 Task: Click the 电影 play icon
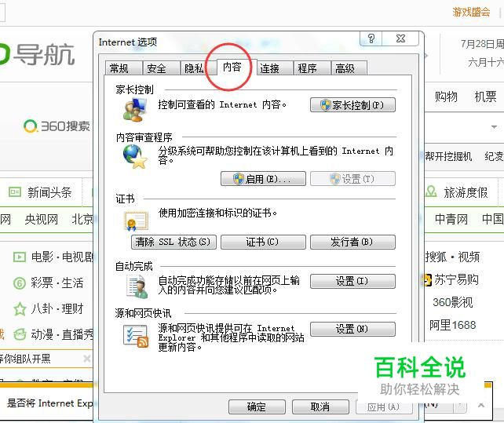(20, 257)
